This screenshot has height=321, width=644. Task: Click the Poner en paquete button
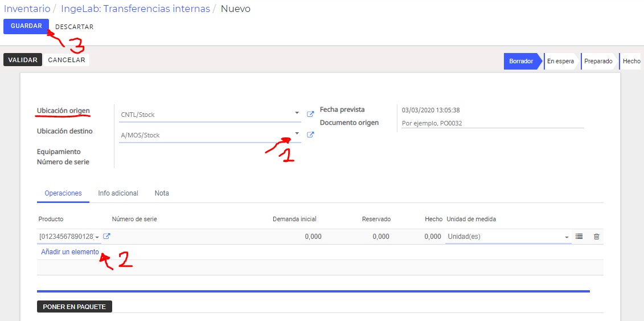[x=75, y=307]
